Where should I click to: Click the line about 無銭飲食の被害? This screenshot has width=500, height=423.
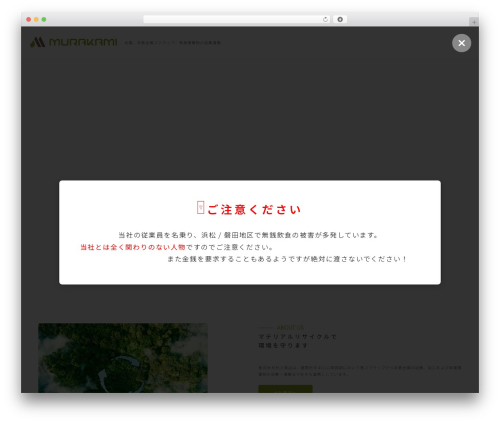[x=249, y=235]
